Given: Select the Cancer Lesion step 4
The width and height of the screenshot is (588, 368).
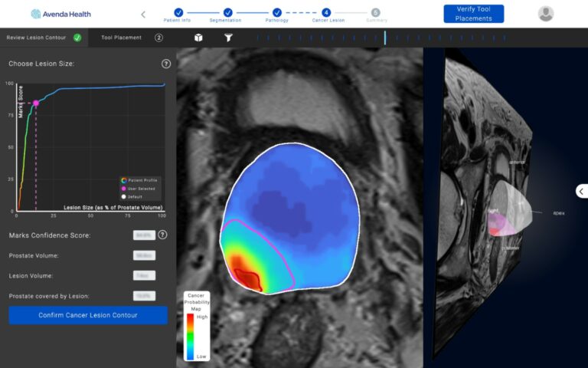Looking at the screenshot, I should click(x=327, y=12).
